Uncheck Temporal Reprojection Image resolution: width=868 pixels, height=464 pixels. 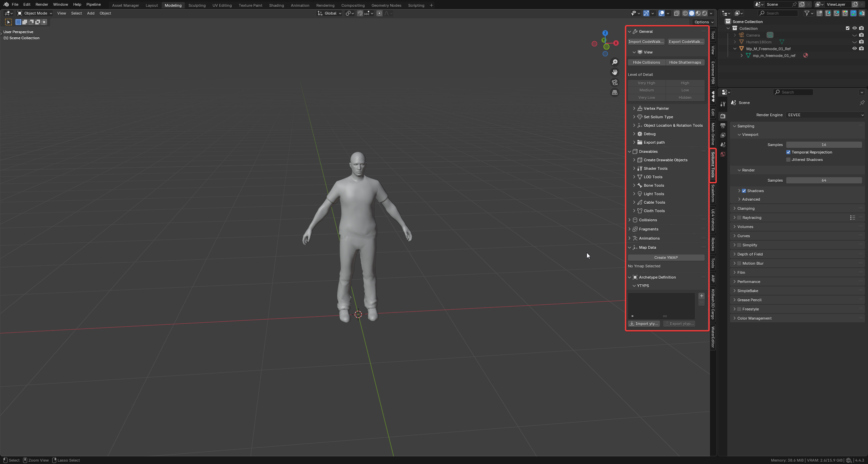click(x=788, y=152)
